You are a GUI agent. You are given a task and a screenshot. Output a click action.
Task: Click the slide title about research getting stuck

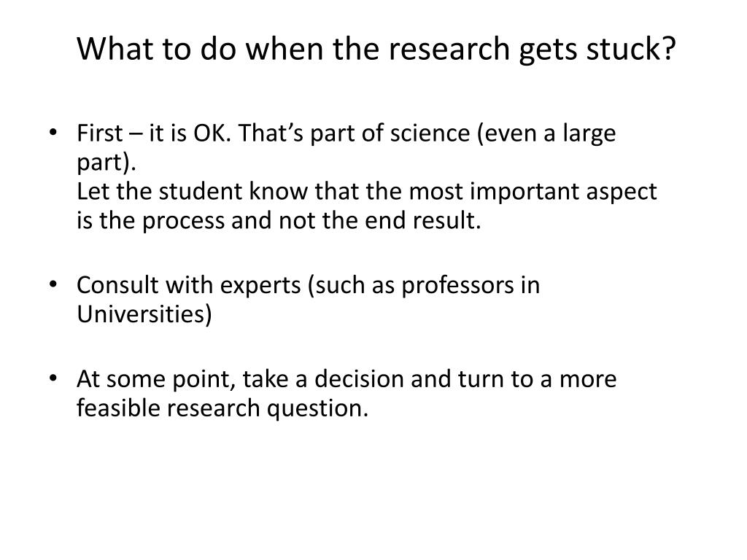376,50
